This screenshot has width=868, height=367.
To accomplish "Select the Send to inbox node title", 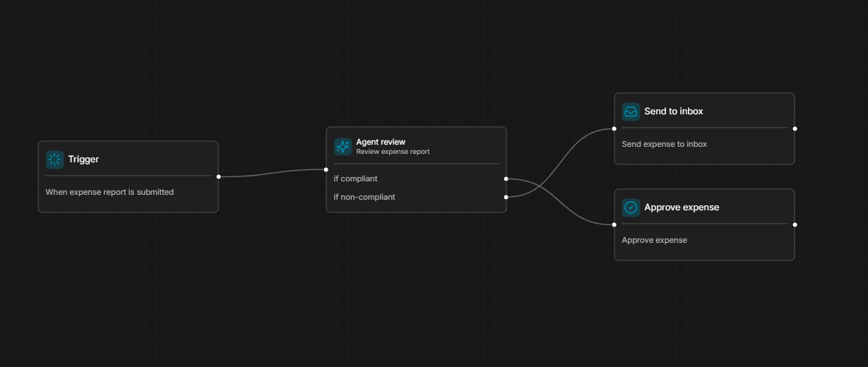I will click(x=674, y=112).
